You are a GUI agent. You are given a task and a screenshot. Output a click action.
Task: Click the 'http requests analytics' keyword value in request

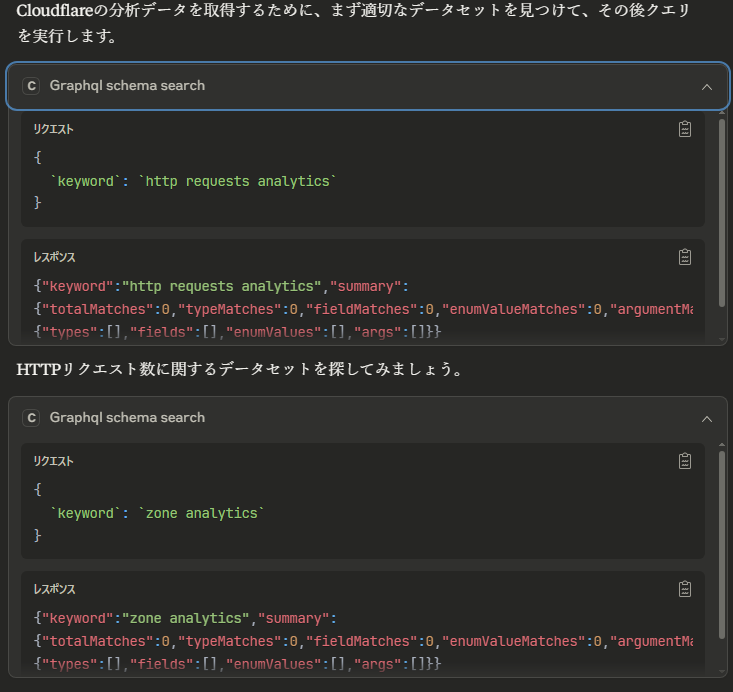click(x=237, y=181)
